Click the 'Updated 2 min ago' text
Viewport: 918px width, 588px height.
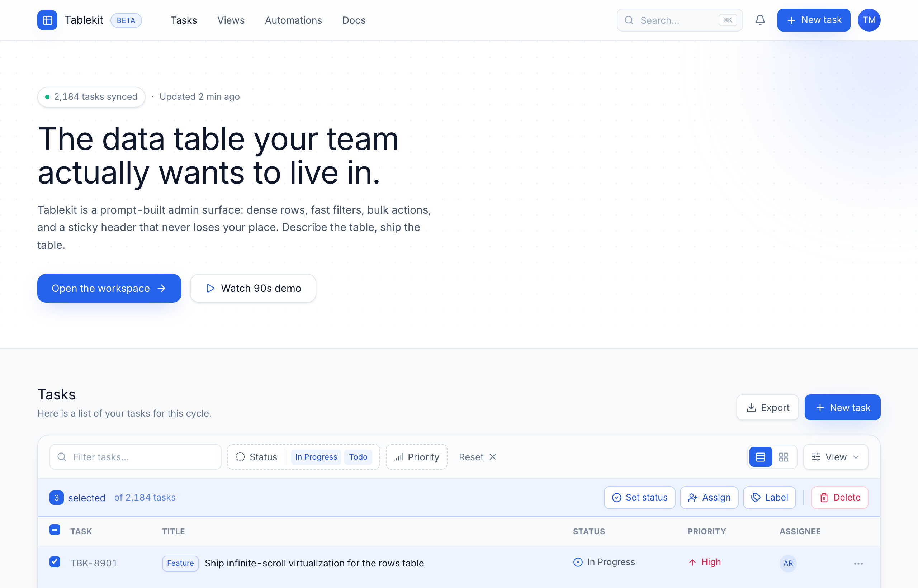coord(199,96)
